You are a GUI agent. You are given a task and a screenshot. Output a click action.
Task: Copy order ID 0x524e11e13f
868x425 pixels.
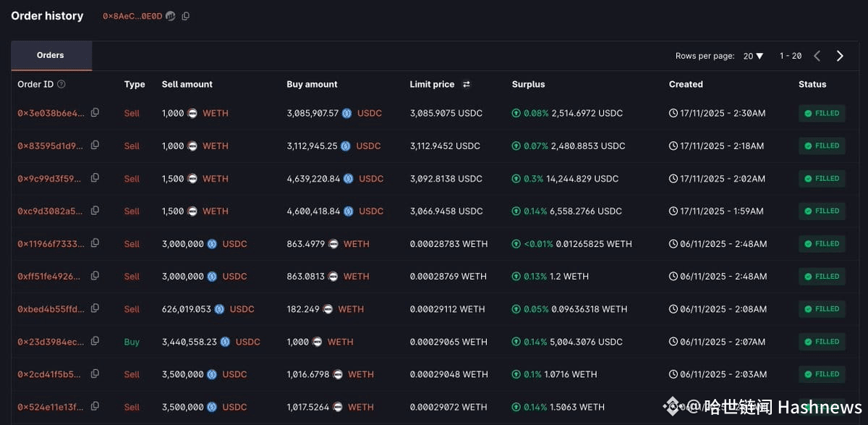[95, 406]
